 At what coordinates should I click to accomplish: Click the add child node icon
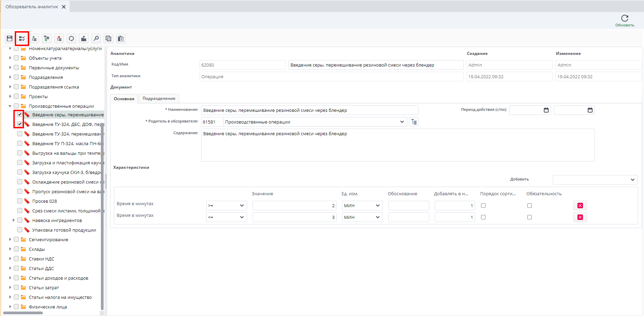(x=47, y=38)
